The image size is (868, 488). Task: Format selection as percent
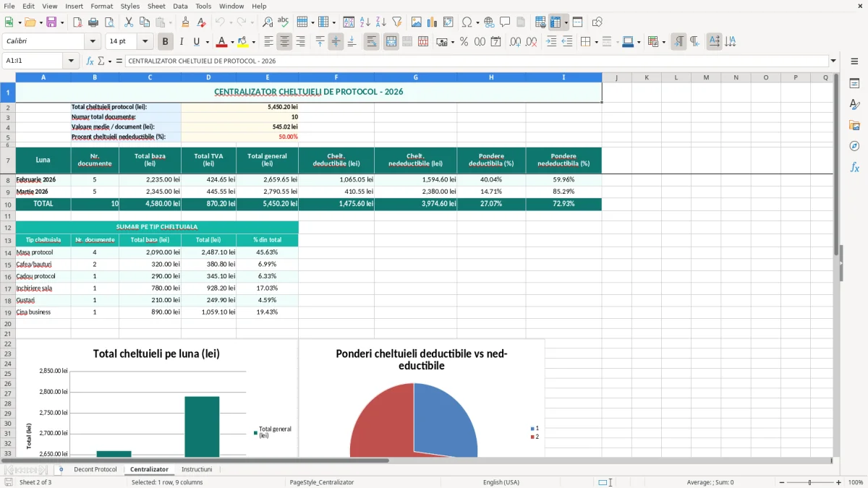click(x=464, y=42)
